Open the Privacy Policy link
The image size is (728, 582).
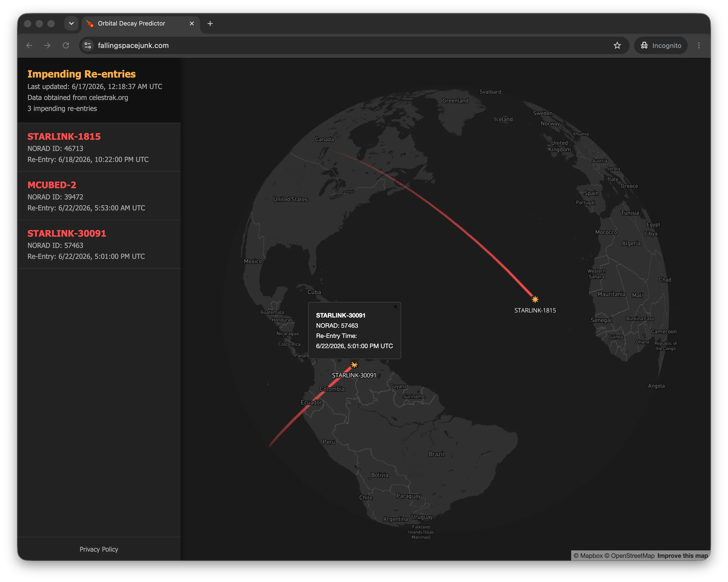pyautogui.click(x=99, y=549)
